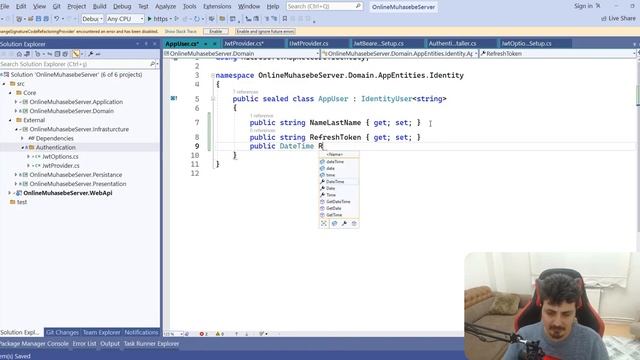Toggle the methods filter in IntelliSense popup

tap(354, 224)
